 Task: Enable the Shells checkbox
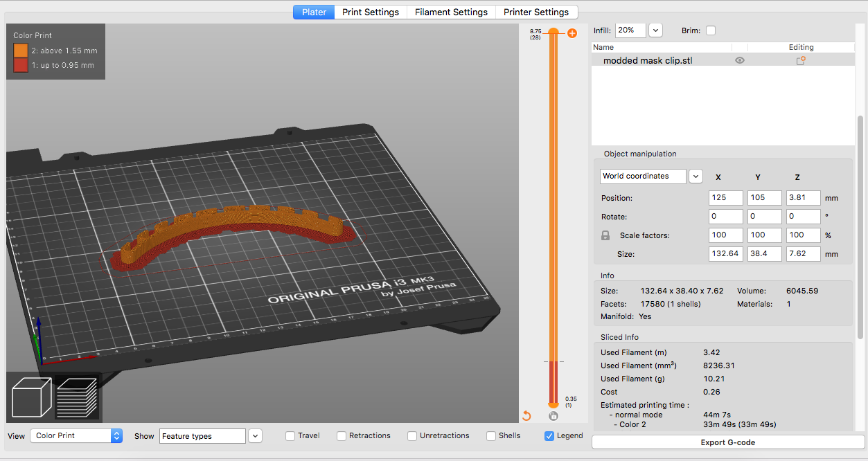click(x=491, y=436)
